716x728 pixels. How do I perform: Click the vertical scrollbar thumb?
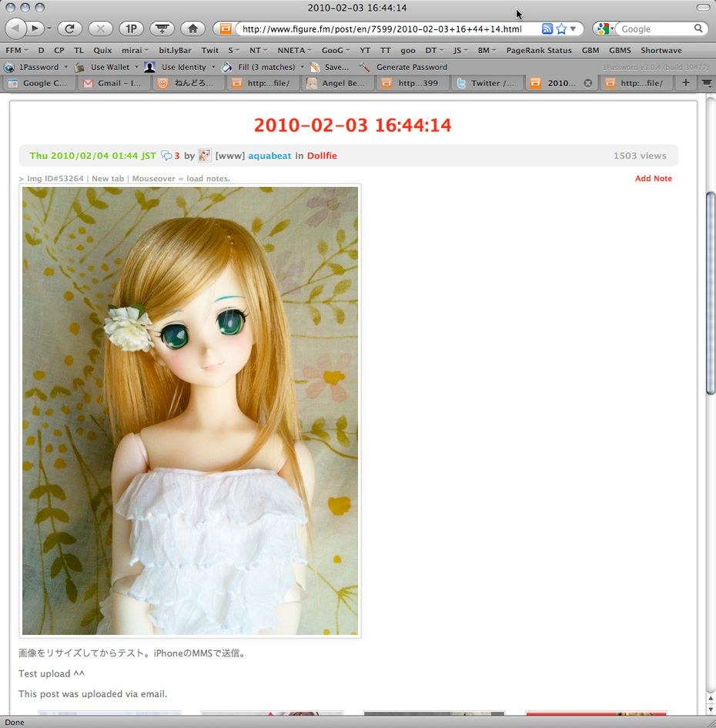[710, 293]
